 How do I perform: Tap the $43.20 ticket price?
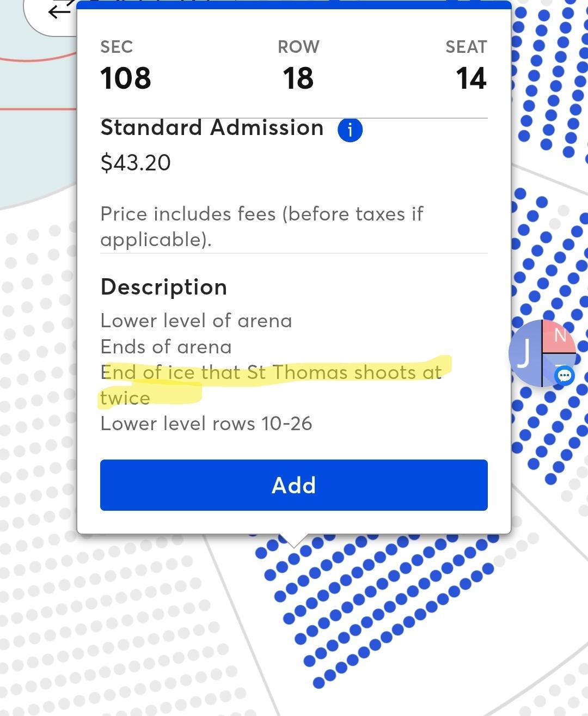[136, 163]
